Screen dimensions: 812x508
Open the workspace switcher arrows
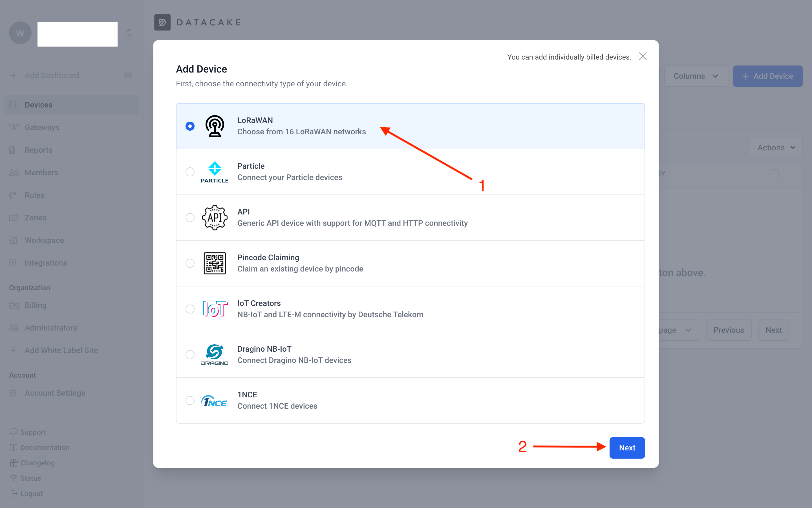129,33
